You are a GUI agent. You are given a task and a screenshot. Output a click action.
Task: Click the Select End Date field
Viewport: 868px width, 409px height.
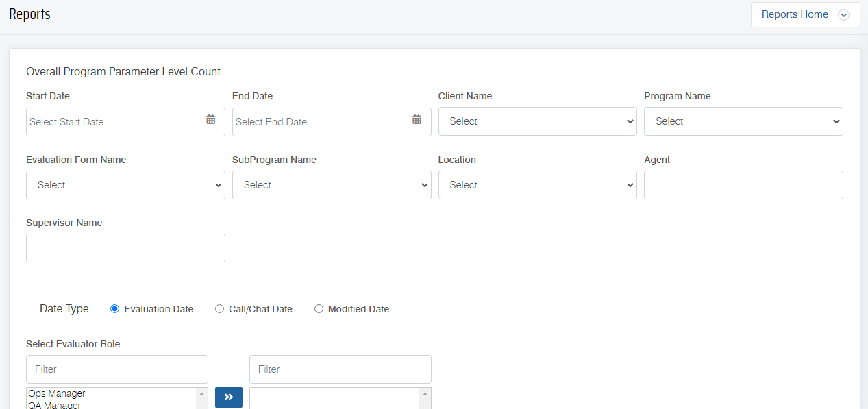click(x=332, y=122)
